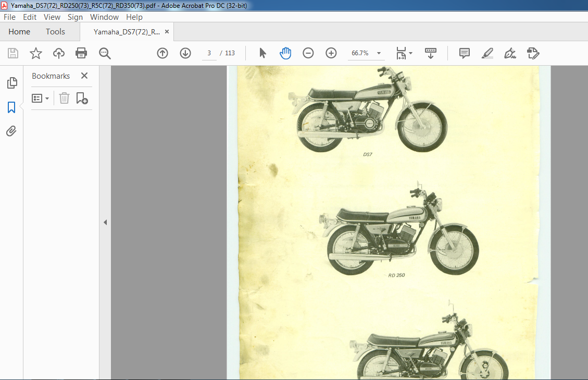Open the Edit menu
Viewport: 588px width, 380px height.
[30, 17]
